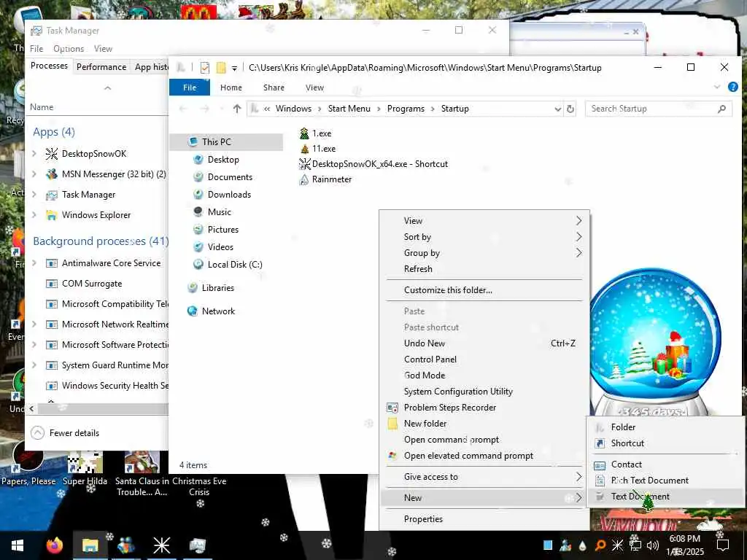Open Downloads in the navigation pane
Screen dimensions: 747x560
[x=229, y=194]
